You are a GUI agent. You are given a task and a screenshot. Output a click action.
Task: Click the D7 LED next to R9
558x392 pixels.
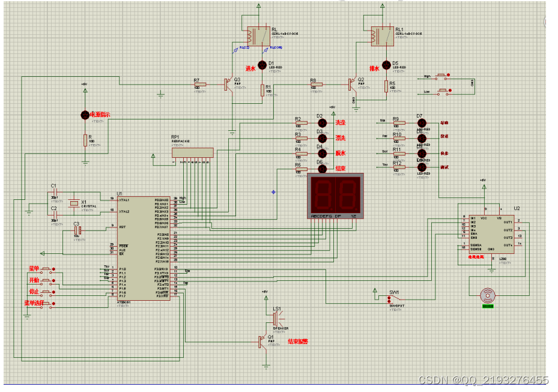coord(422,123)
